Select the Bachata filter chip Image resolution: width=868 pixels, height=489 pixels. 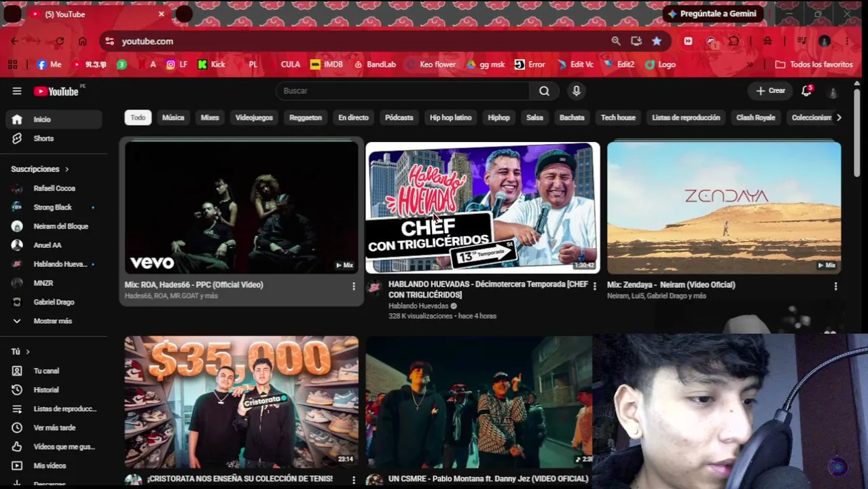[572, 117]
